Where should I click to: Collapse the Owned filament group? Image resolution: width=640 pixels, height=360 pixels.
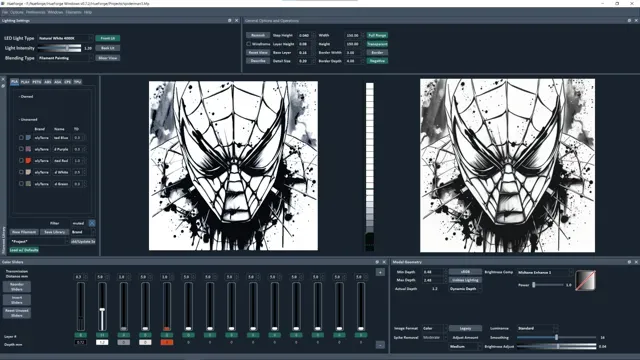click(26, 97)
